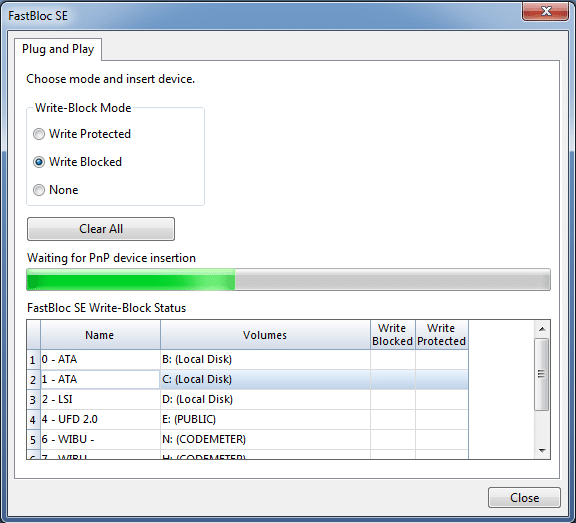This screenshot has height=523, width=576.
Task: Click the Write Blocked cell for 0 - ATA
Action: [393, 359]
